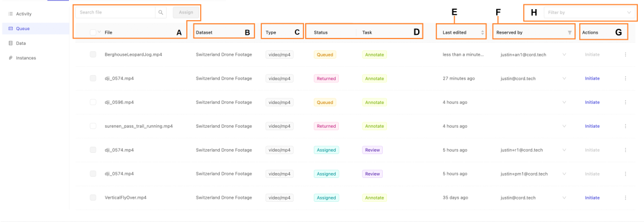Click 'less than a minute...' timestamp
Image resolution: width=644 pixels, height=222 pixels.
pyautogui.click(x=463, y=54)
